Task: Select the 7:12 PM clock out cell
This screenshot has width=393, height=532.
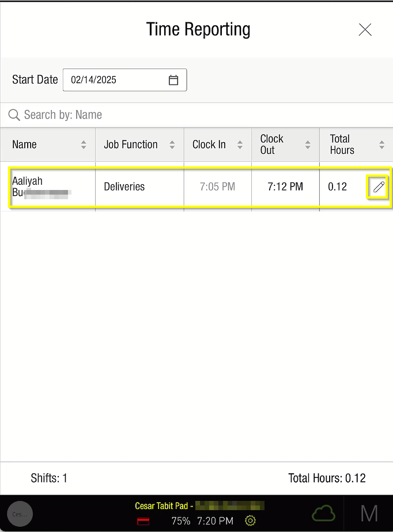Action: pos(285,187)
